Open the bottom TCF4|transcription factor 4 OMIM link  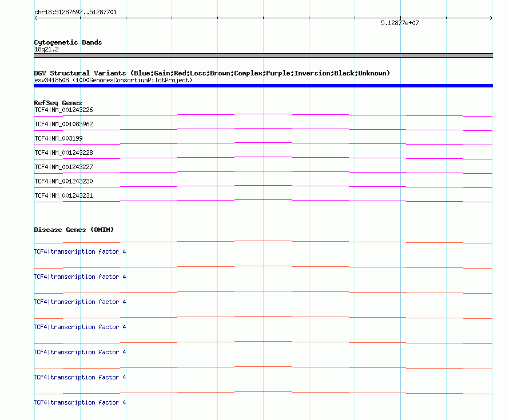pos(80,402)
